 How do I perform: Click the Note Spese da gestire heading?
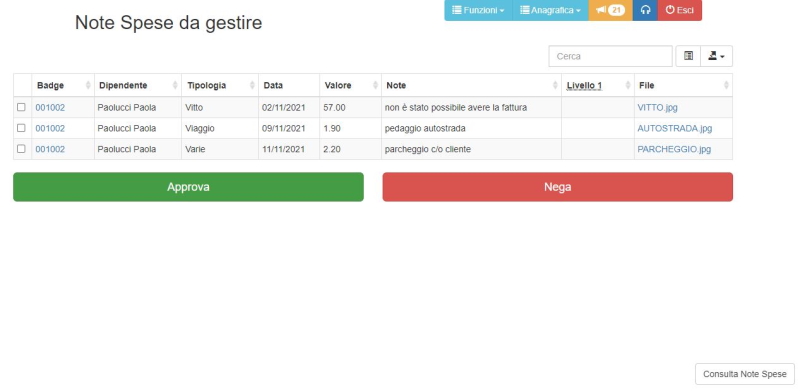click(168, 23)
